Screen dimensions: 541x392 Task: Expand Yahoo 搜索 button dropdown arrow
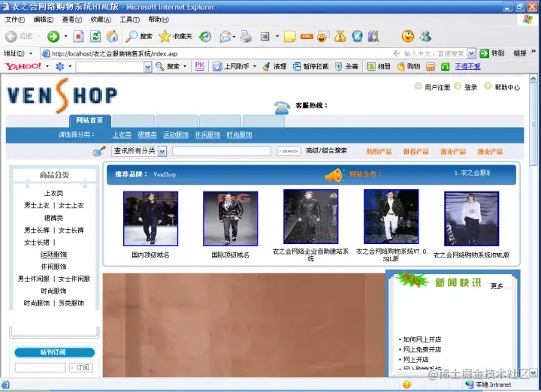(185, 66)
